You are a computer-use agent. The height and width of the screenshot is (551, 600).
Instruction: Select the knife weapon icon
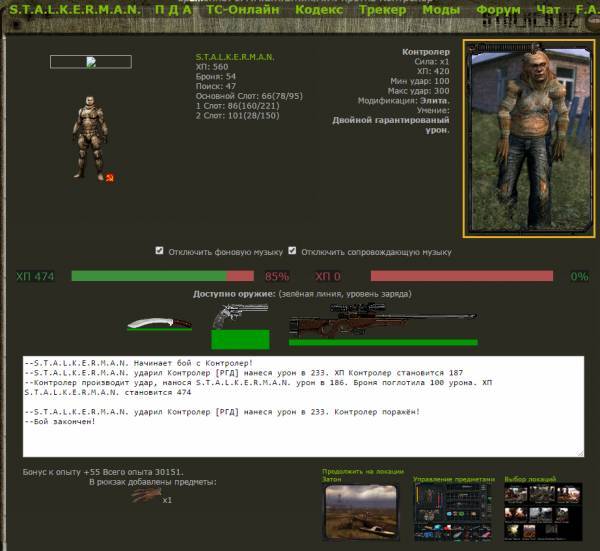(158, 325)
